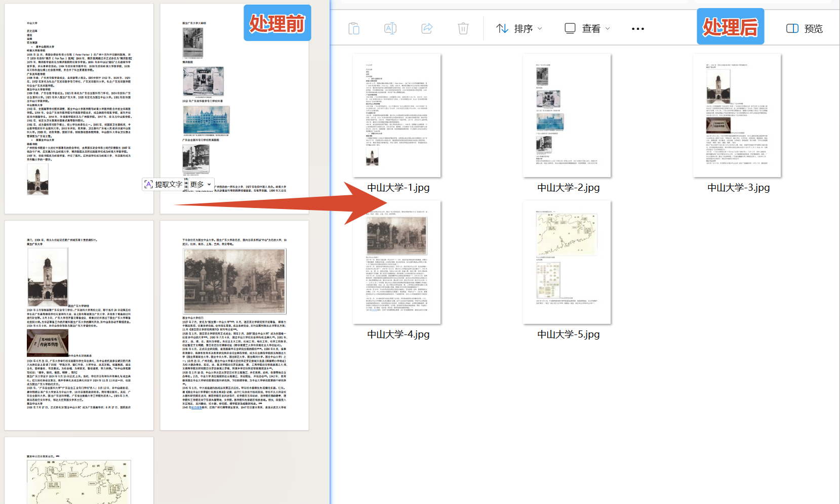Select the third document page with tower photo
Screen dimensions: 840x504
point(79,325)
